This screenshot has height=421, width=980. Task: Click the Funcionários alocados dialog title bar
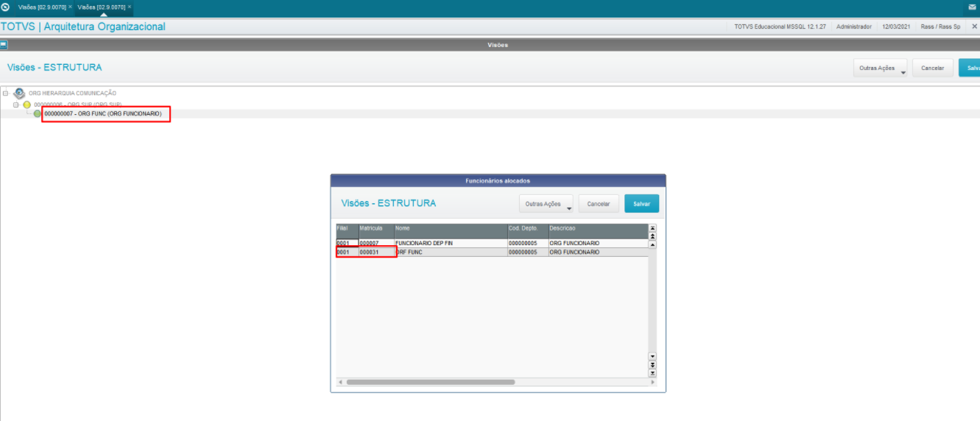click(x=498, y=180)
